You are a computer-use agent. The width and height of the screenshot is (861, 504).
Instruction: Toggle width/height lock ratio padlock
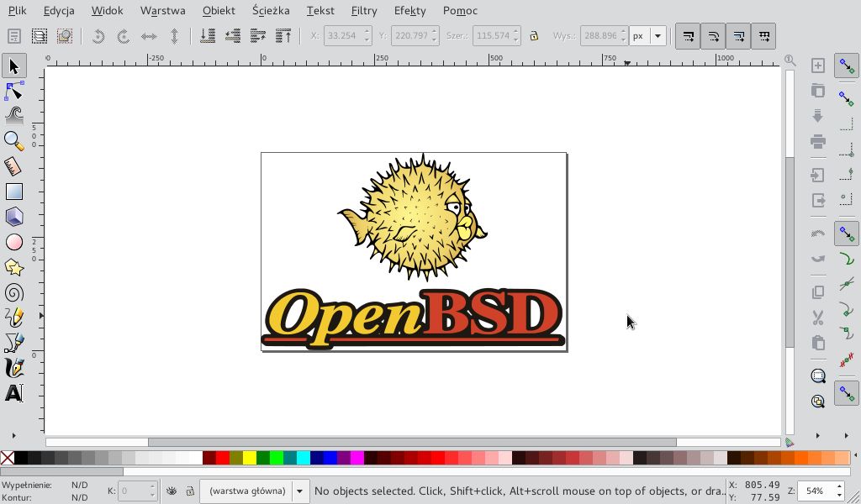[x=534, y=35]
